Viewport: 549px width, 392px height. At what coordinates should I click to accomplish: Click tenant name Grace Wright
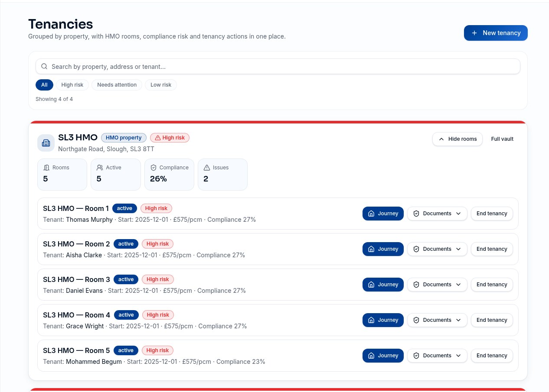tap(85, 326)
